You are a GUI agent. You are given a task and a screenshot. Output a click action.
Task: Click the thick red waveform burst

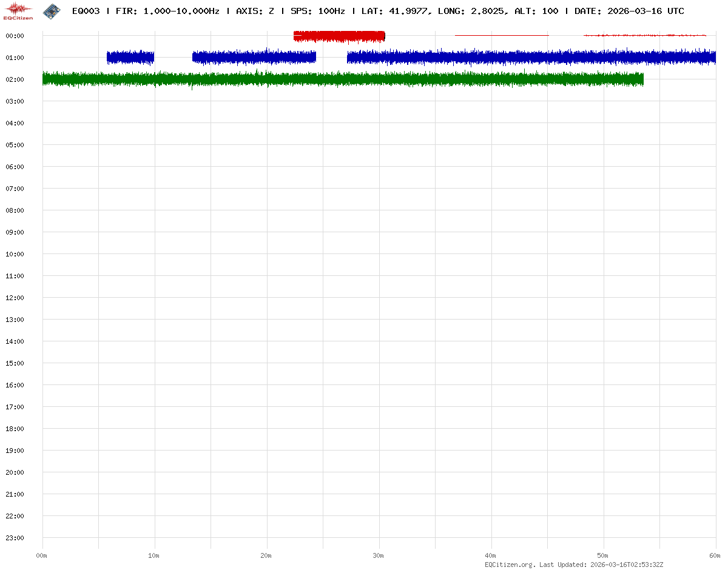click(339, 36)
